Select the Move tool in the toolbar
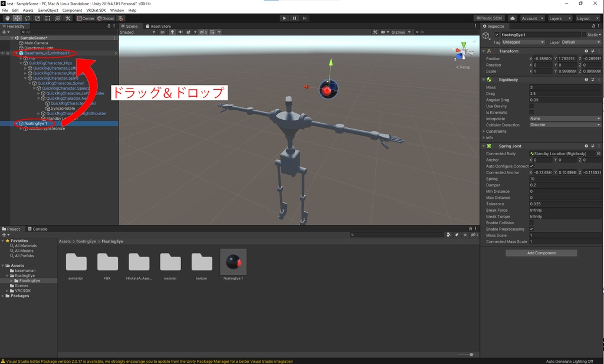The image size is (604, 364). coord(17,18)
